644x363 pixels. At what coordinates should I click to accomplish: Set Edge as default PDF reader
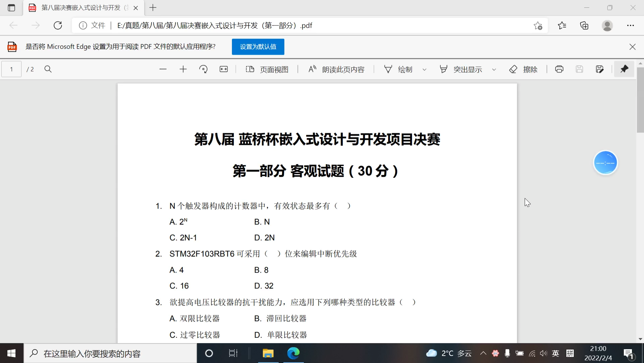click(x=258, y=47)
